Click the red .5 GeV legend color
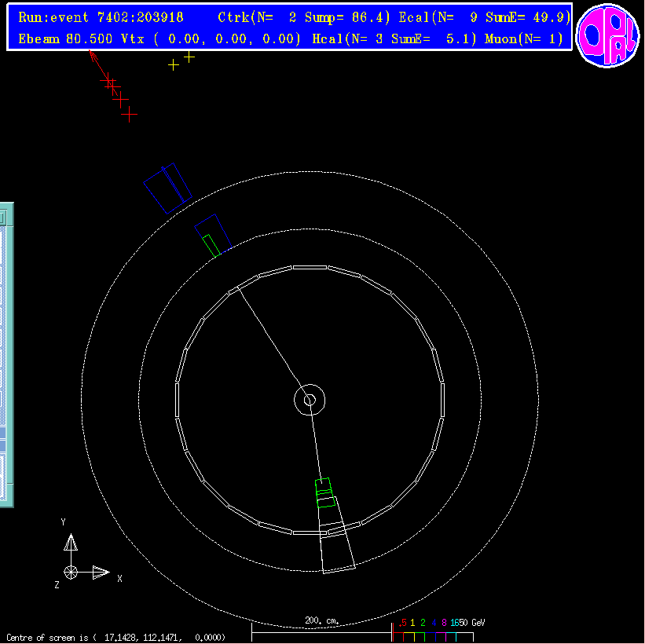Screen dimensions: 645x644 [402, 623]
